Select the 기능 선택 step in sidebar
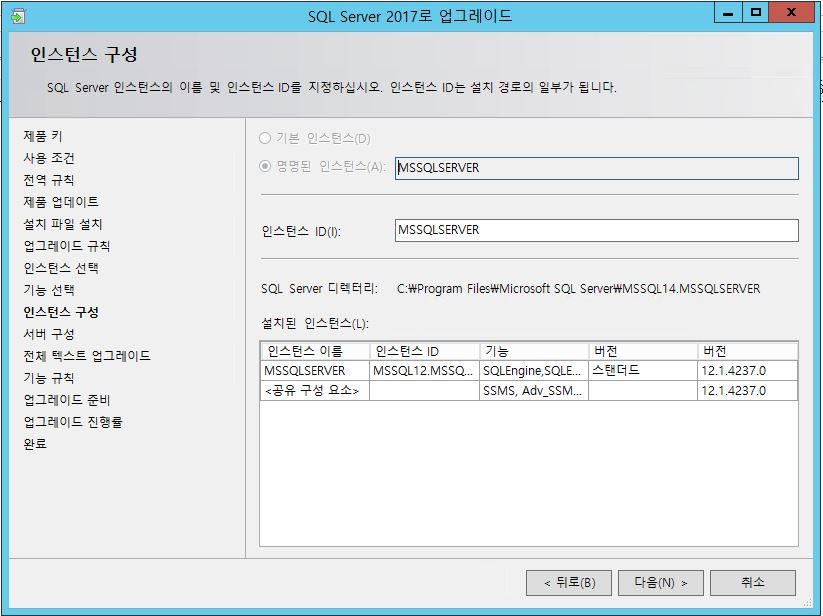823x616 pixels. click(49, 290)
